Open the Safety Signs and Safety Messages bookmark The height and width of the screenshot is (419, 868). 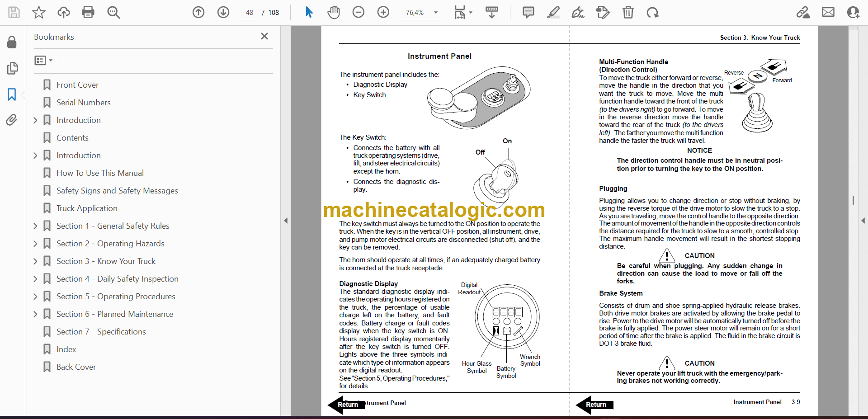tap(117, 191)
